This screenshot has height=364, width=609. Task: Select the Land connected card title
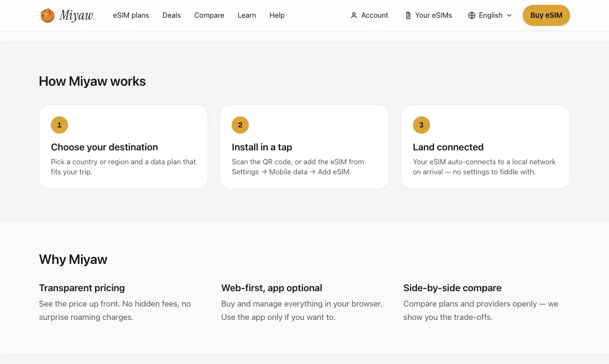[x=448, y=147]
